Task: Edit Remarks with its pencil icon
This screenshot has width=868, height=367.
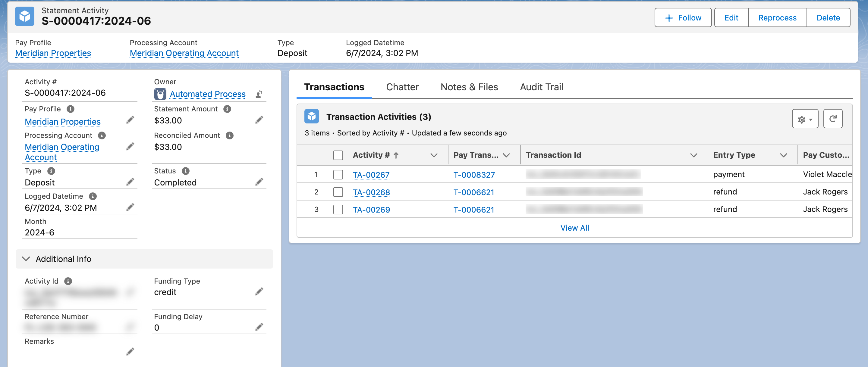Action: (x=130, y=352)
